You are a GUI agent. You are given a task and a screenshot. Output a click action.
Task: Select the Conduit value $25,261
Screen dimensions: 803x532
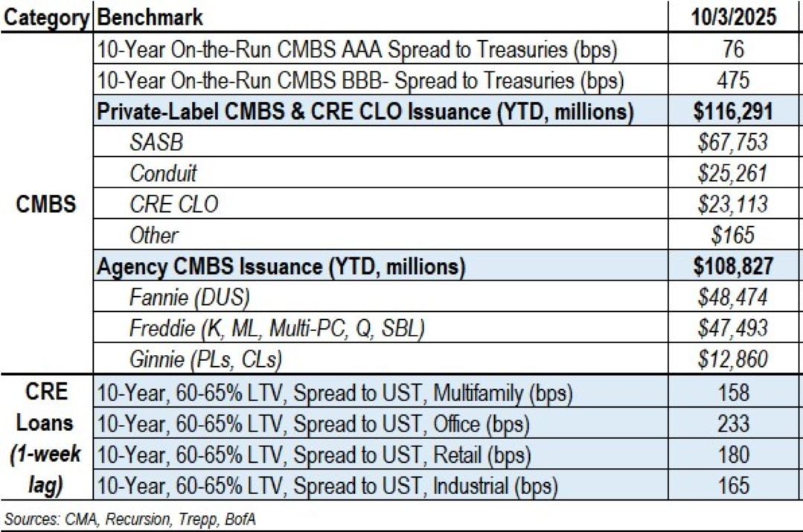733,173
